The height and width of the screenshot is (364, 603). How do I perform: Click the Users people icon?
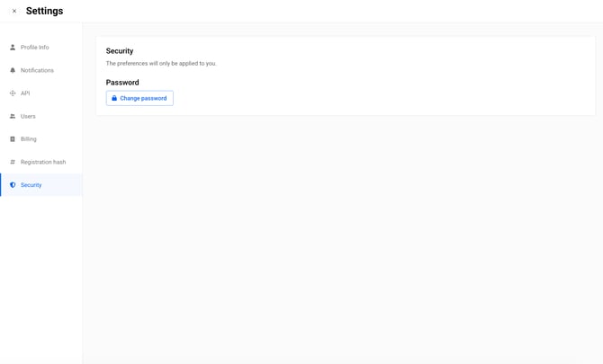pyautogui.click(x=13, y=116)
